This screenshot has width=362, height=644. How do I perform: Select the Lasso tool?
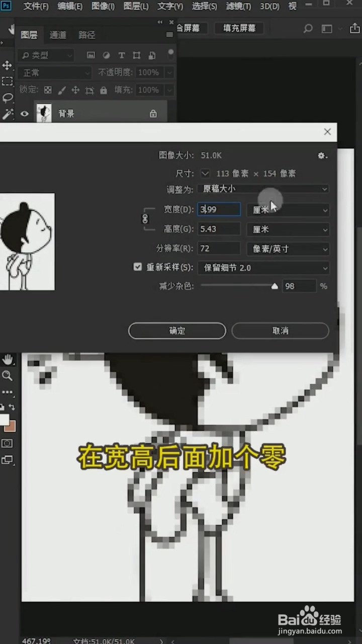7,98
